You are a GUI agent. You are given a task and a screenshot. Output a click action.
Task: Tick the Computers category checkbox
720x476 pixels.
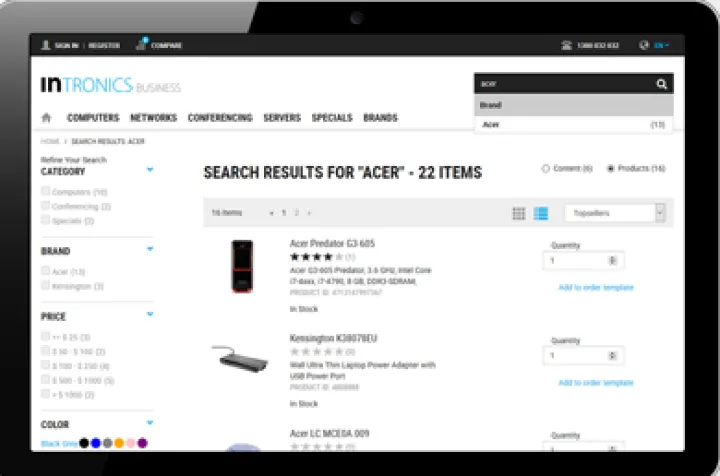coord(45,191)
